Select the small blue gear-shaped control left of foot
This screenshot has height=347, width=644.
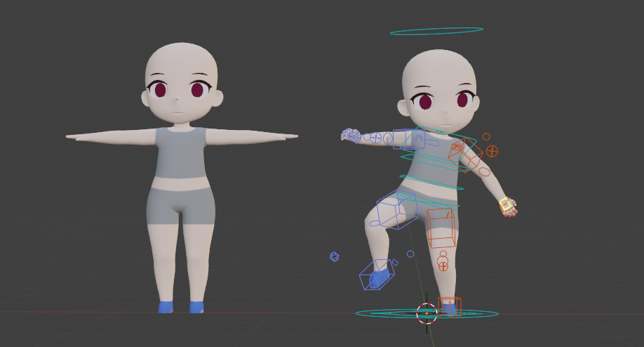click(x=335, y=257)
